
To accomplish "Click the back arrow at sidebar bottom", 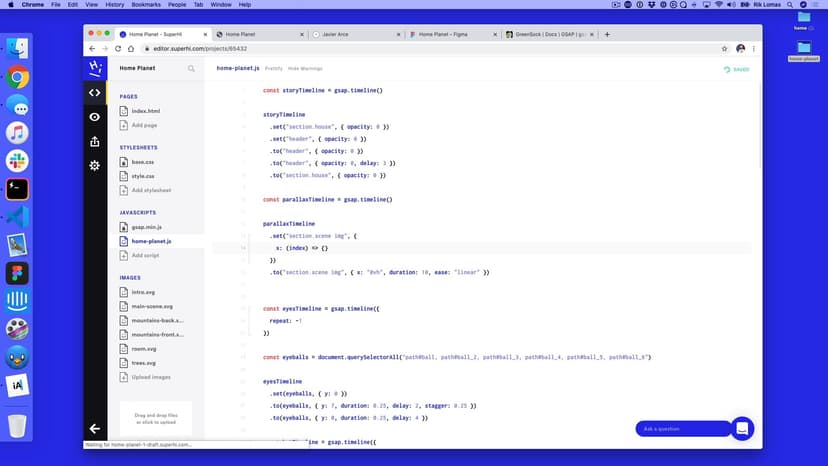I will click(x=95, y=428).
